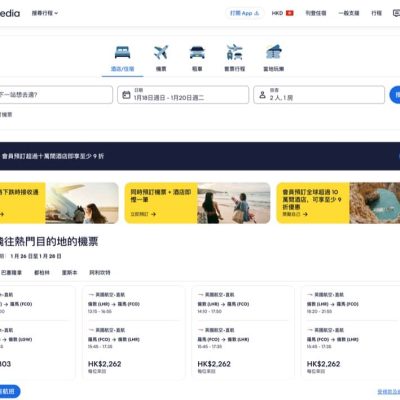Click the calendar icon in the date field
Screen dimensions: 400x400
[126, 95]
